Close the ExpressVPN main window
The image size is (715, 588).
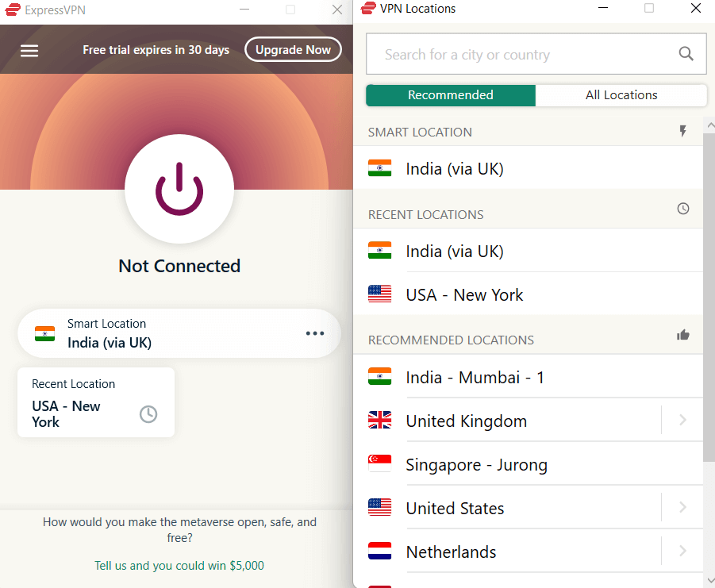[337, 10]
